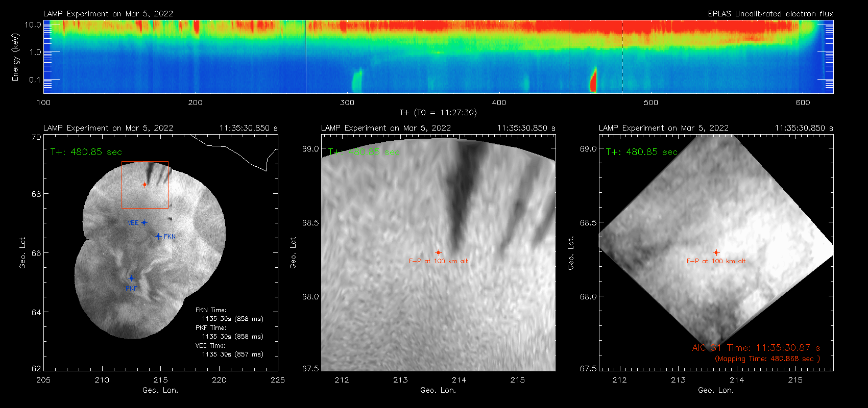Viewport: 868px width, 408px height.
Task: Click the 'EPLAS Uncalibrated electron flux' title
Action: click(770, 14)
